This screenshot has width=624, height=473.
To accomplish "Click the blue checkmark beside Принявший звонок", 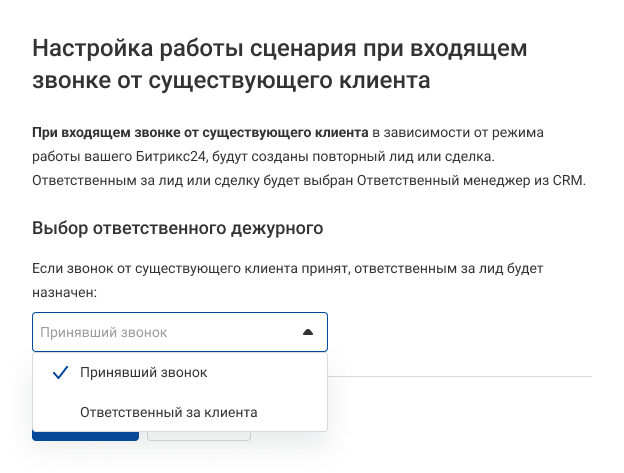I will coord(59,373).
